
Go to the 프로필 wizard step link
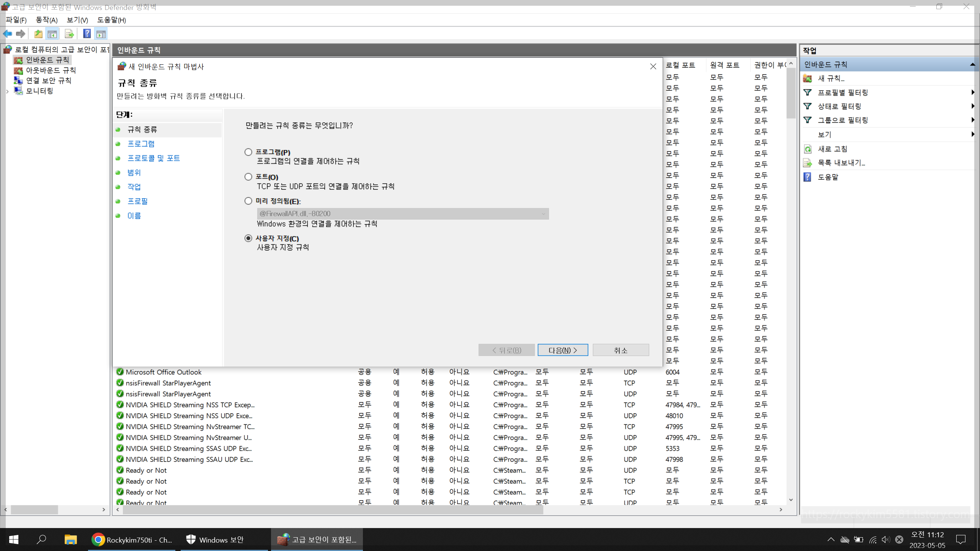(x=137, y=201)
